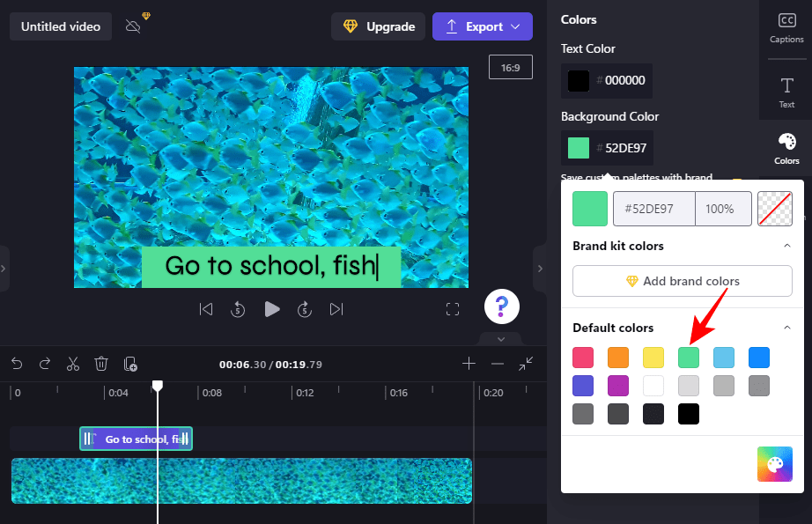Redo the last action

tap(45, 364)
